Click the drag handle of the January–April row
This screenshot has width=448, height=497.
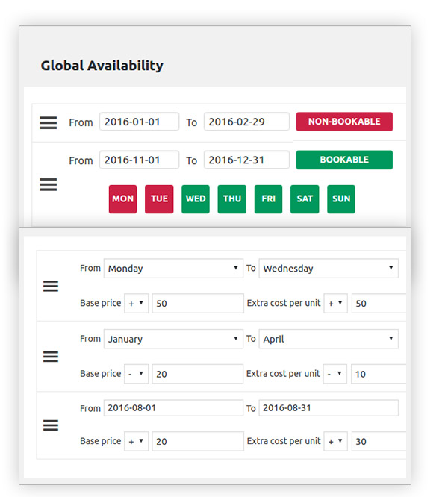51,357
